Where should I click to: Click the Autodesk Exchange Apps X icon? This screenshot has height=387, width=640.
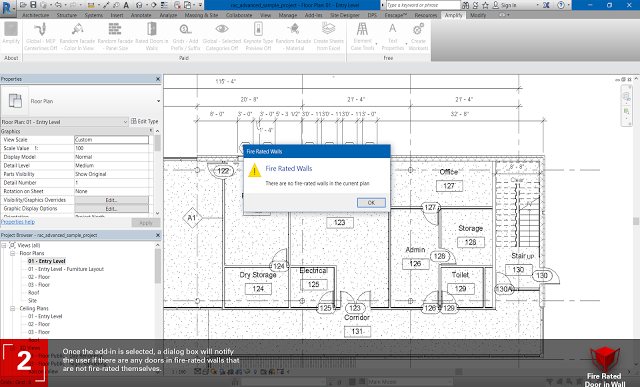[546, 5]
